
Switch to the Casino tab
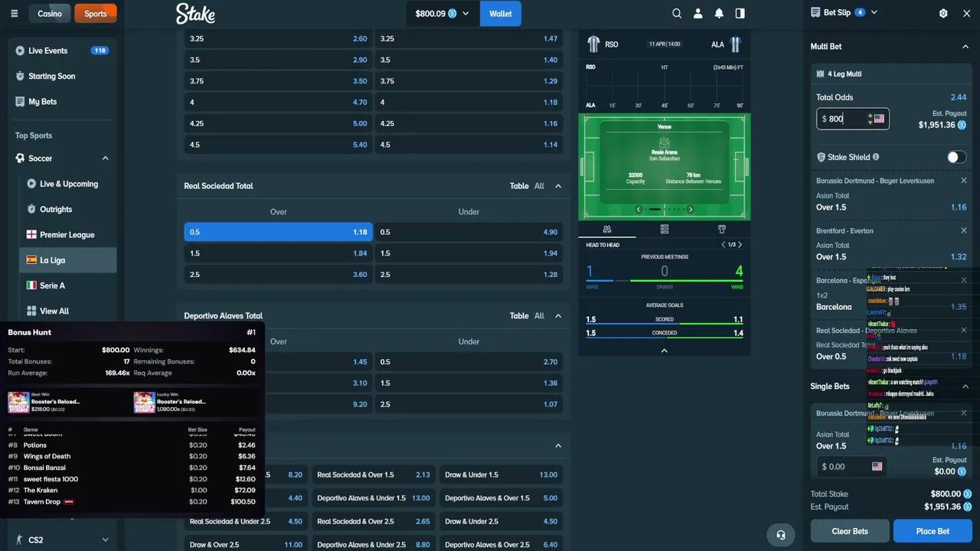click(50, 14)
